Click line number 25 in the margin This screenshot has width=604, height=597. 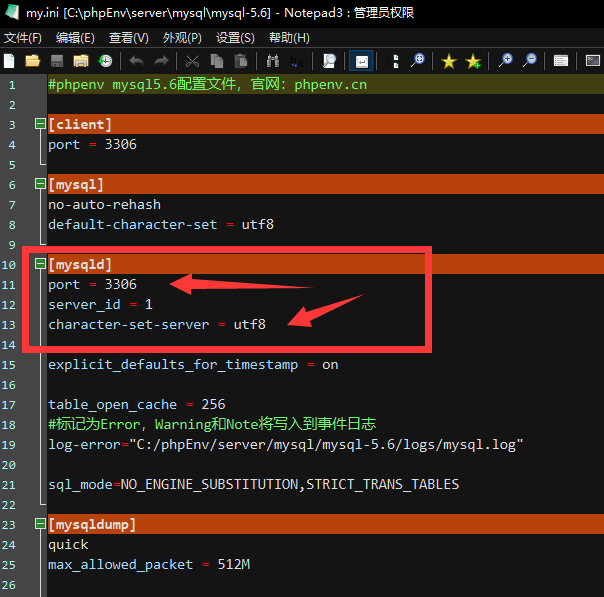click(x=8, y=565)
